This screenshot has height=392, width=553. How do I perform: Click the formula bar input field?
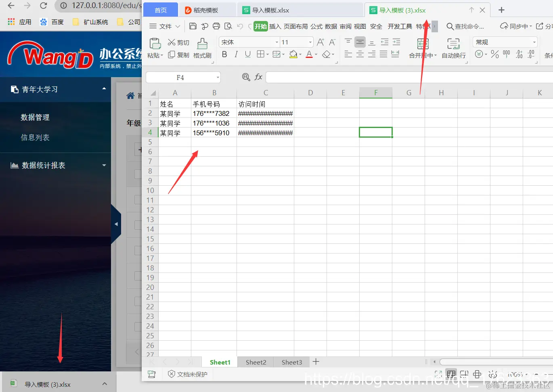pos(409,77)
